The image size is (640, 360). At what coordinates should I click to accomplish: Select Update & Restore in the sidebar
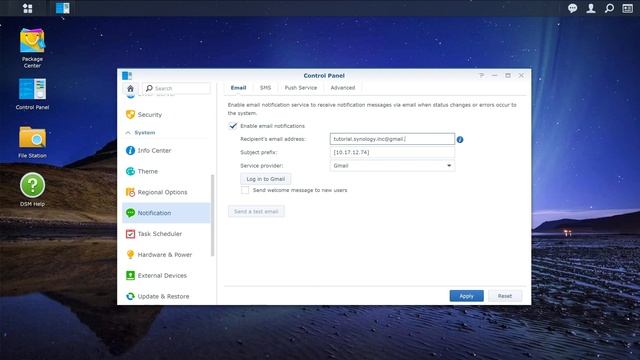point(167,296)
